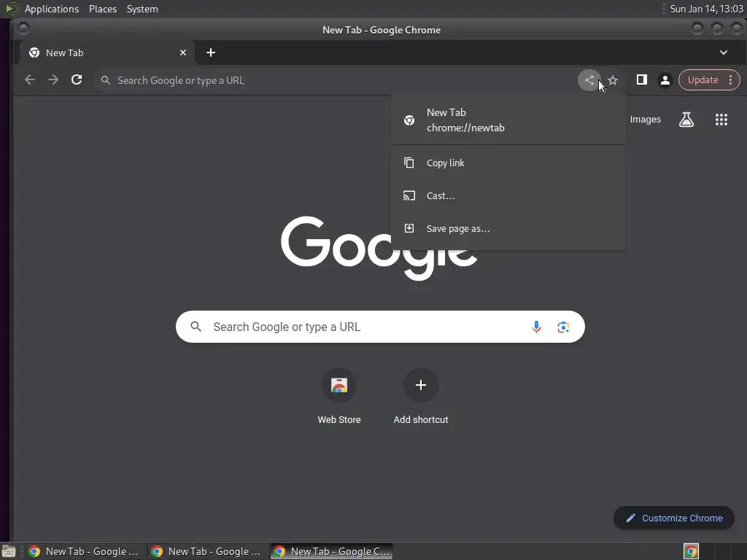Open the Web Store shortcut

pyautogui.click(x=338, y=396)
